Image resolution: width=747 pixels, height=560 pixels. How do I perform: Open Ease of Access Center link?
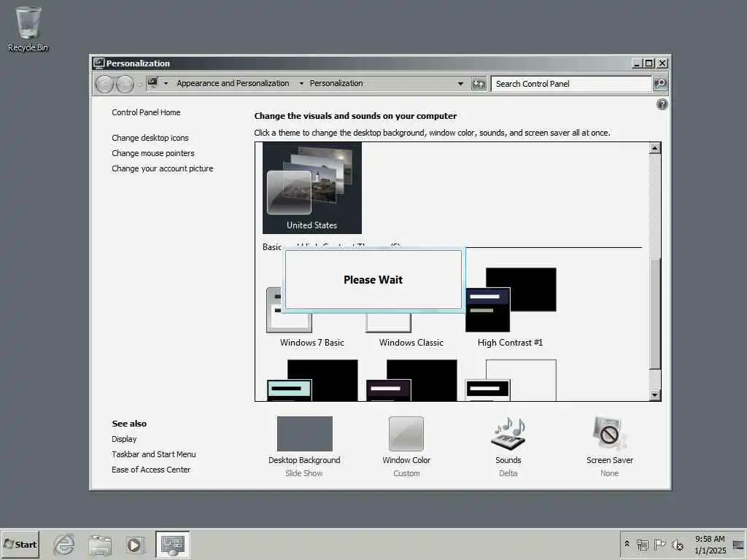click(151, 470)
